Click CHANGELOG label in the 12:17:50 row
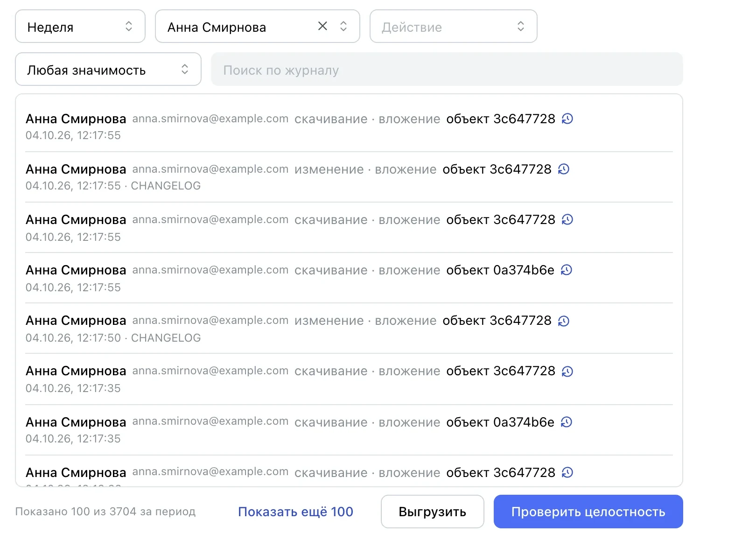The image size is (756, 547). click(x=166, y=338)
